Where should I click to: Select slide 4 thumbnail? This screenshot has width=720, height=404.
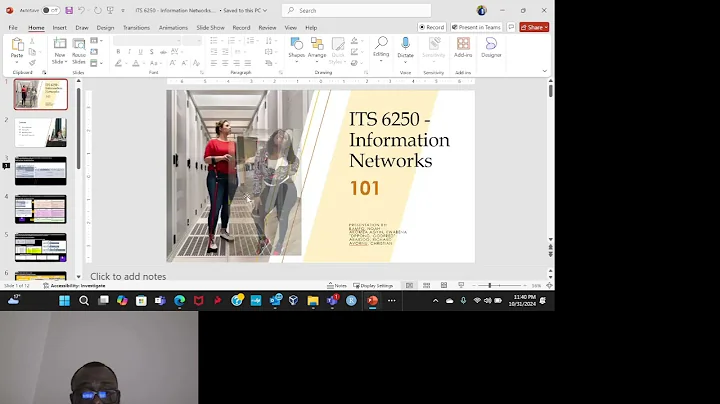pos(40,209)
